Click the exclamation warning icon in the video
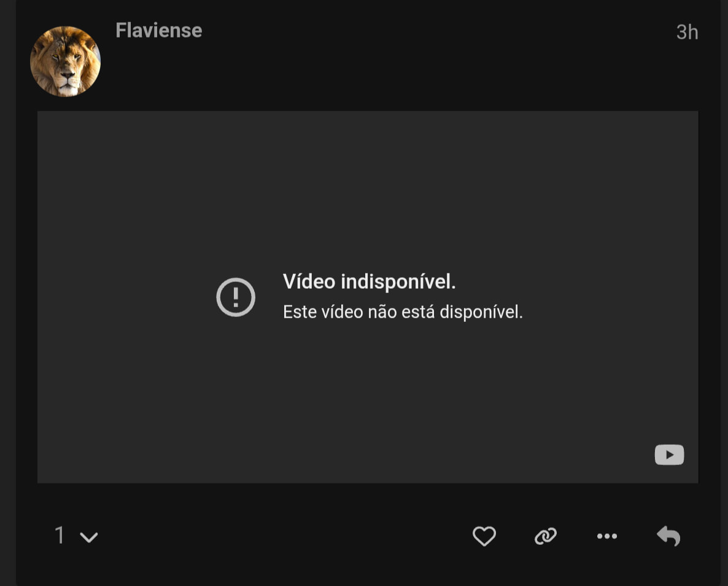This screenshot has height=586, width=728. (x=236, y=297)
